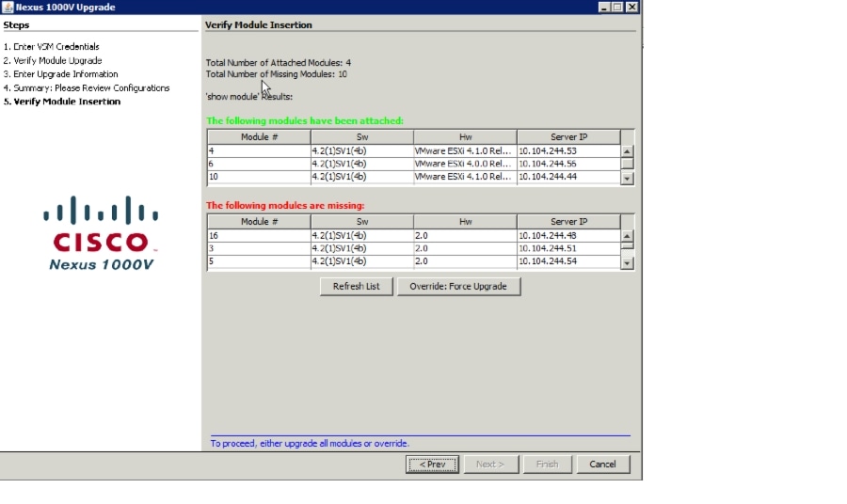Go back with the Prev button
Screen dimensions: 847x504
pyautogui.click(x=432, y=465)
